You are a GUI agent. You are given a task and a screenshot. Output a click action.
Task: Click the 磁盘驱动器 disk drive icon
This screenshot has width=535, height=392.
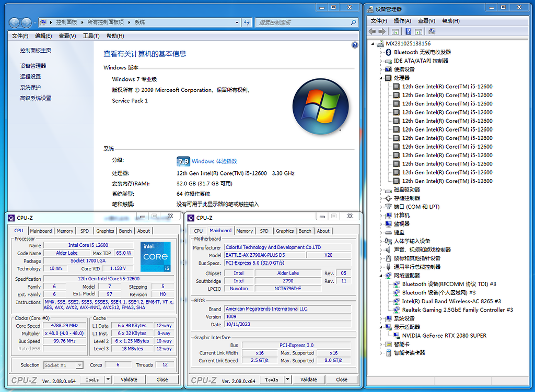(x=388, y=190)
